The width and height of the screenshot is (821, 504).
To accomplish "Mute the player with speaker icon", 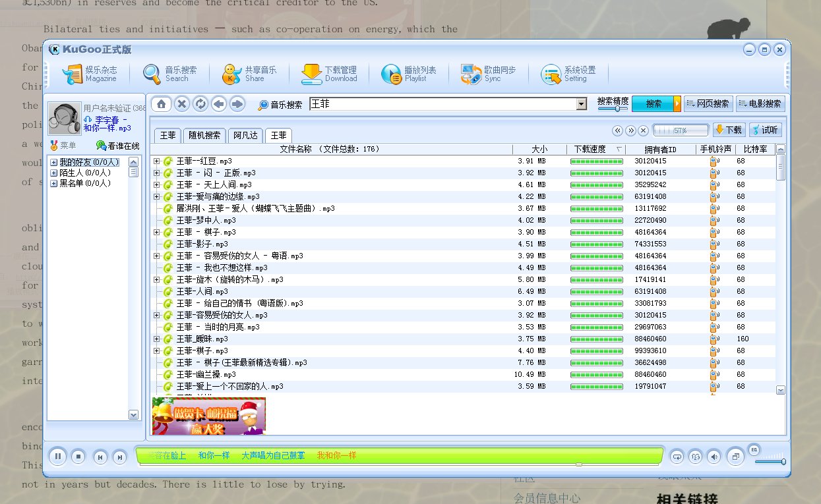I will (714, 456).
